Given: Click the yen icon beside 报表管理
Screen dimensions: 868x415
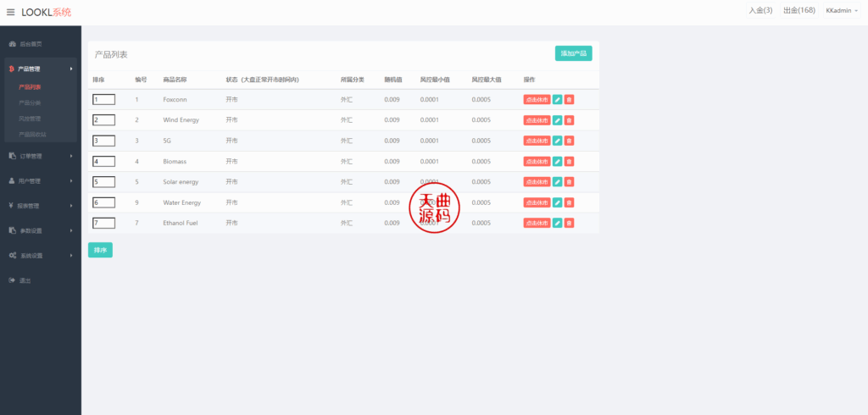Looking at the screenshot, I should click(x=11, y=206).
